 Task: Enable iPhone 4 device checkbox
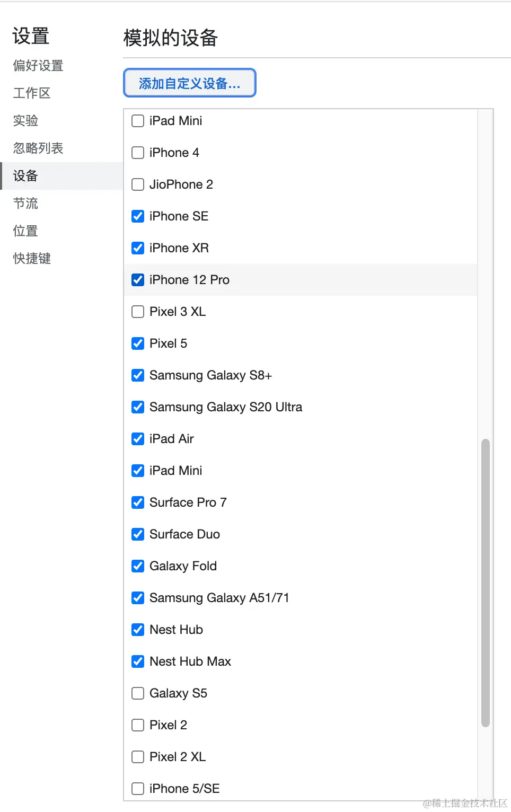tap(138, 153)
